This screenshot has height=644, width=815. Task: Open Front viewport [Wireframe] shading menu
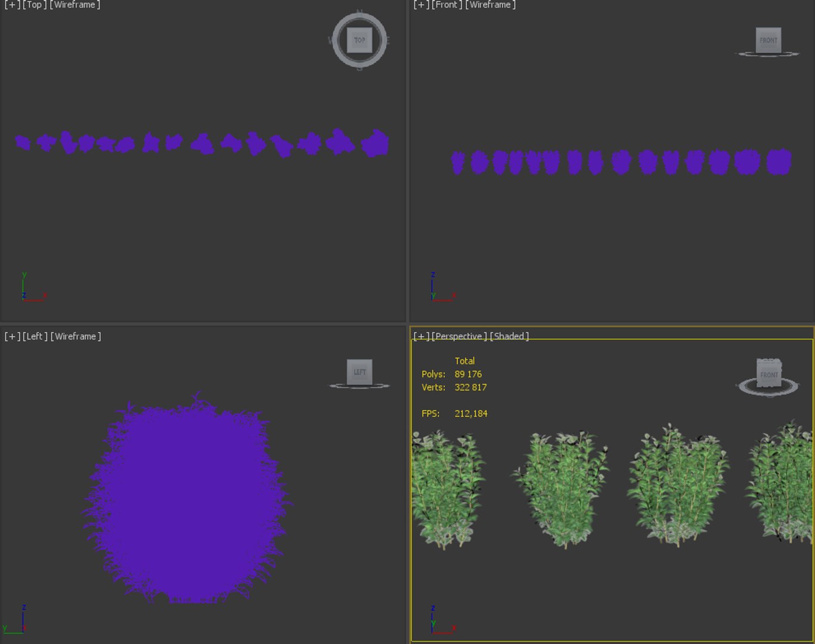click(x=490, y=5)
